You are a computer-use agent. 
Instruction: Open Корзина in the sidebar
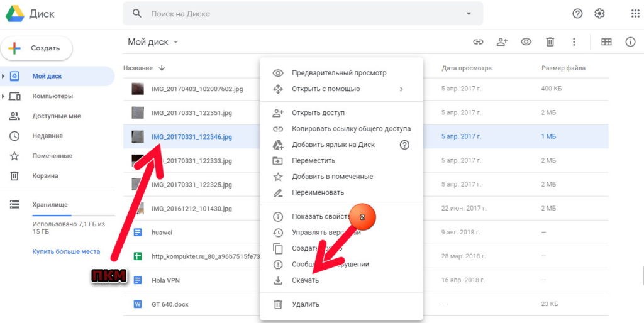45,176
